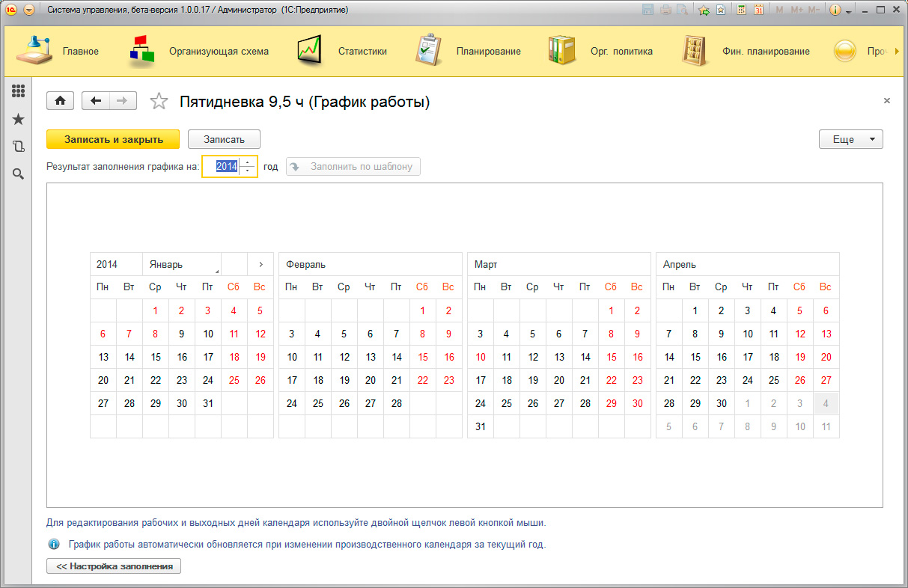Decrease the year with the down spinner
The image size is (908, 588).
pos(248,171)
